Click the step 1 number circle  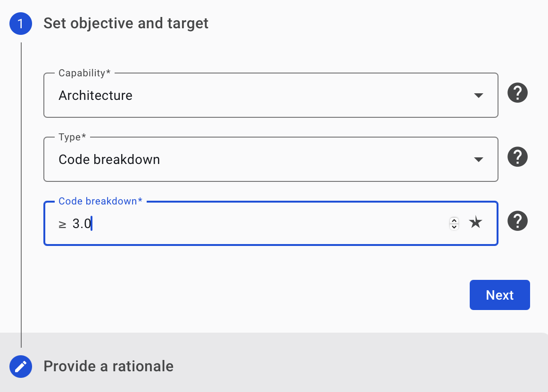[x=21, y=24]
